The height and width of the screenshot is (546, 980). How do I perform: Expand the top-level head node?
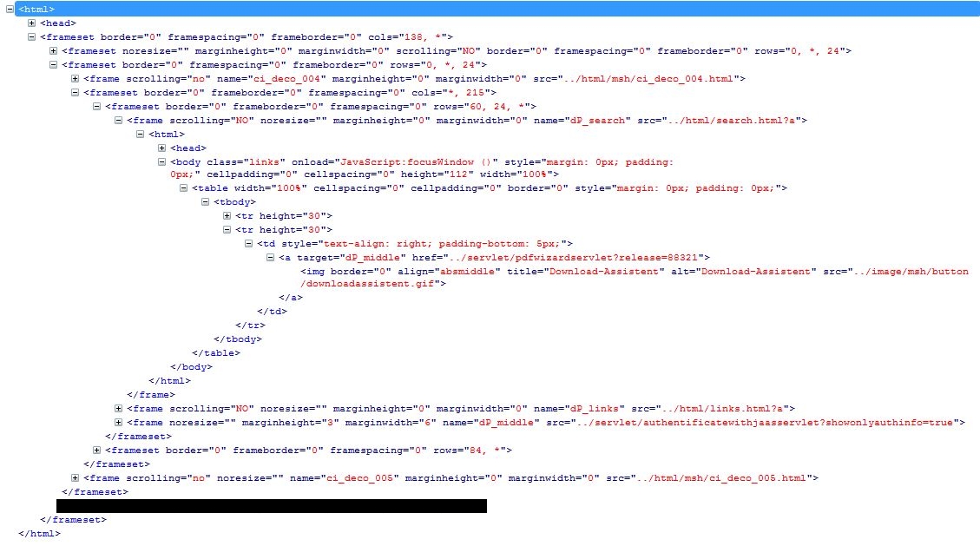32,23
